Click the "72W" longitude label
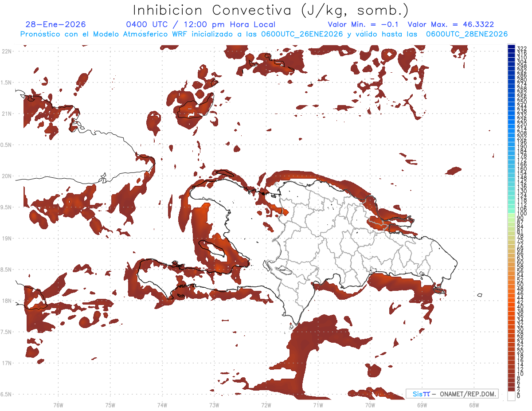532x411 pixels. [266, 405]
